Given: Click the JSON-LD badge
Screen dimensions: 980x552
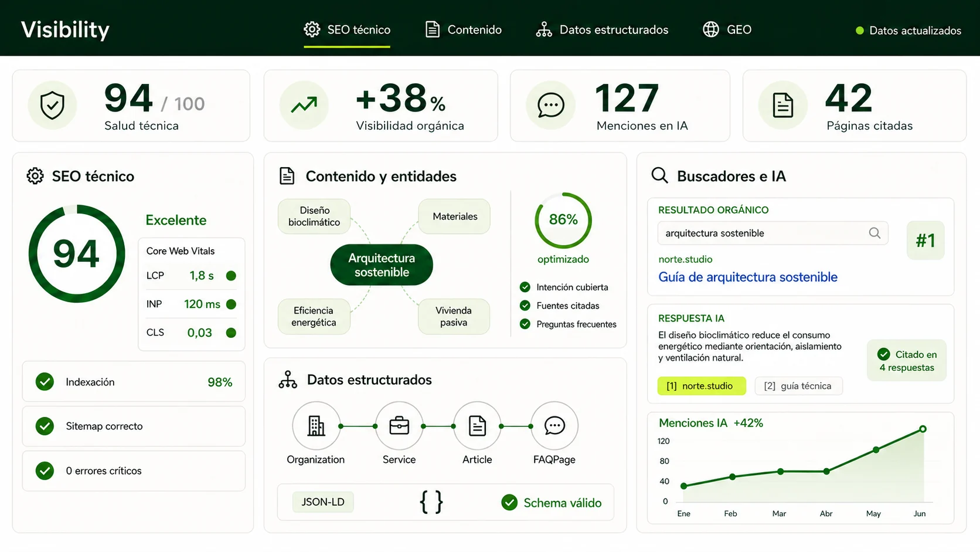Looking at the screenshot, I should [x=323, y=502].
